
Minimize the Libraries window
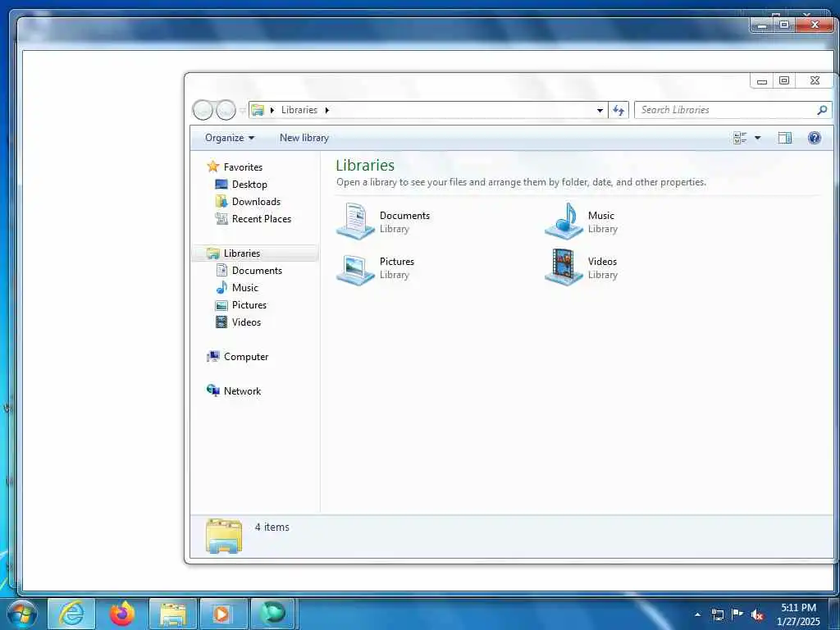(x=762, y=81)
